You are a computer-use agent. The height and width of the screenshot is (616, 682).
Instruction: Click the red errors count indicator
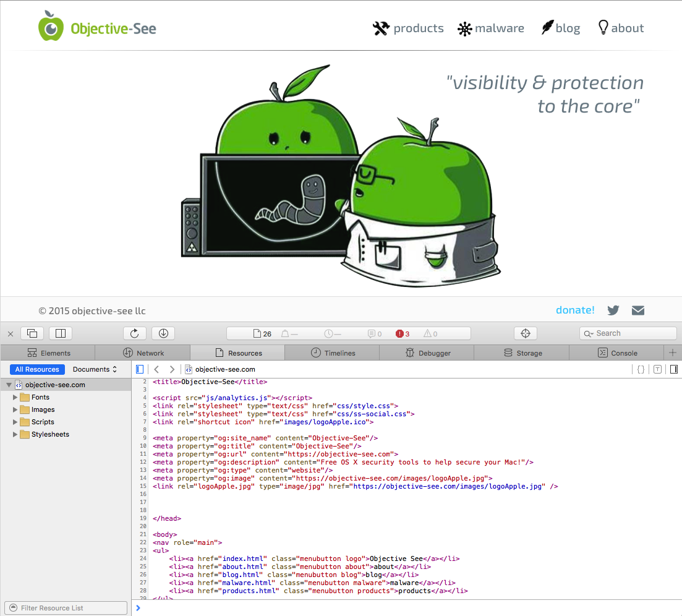403,334
